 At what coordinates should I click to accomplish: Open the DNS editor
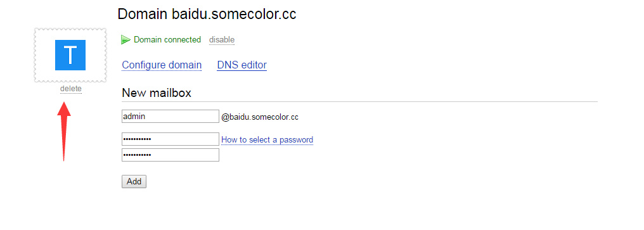[242, 65]
